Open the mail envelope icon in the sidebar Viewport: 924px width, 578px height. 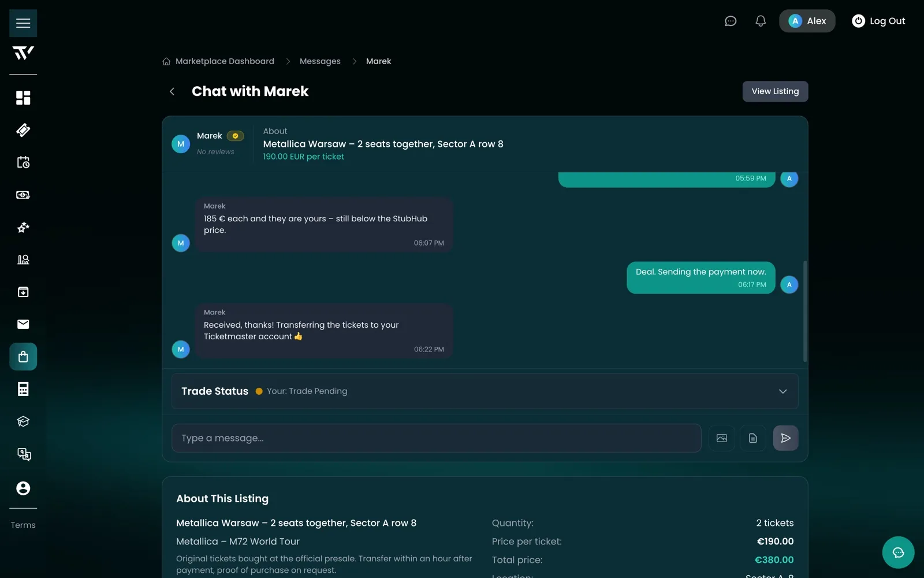coord(23,324)
